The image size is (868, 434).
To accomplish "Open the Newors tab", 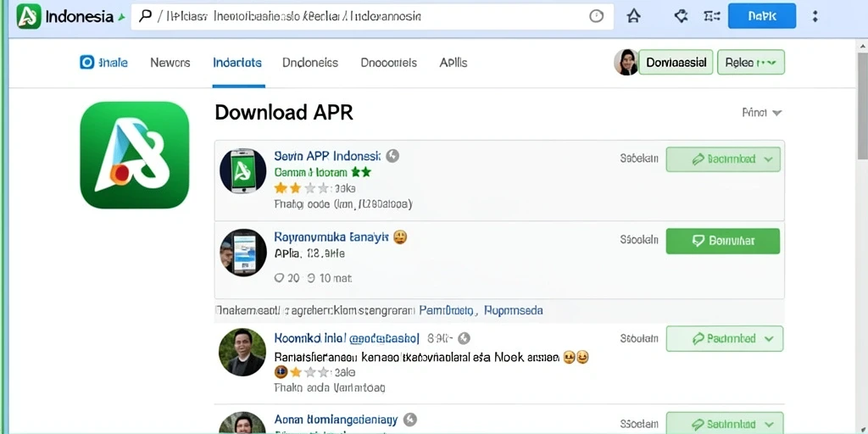I will click(x=170, y=63).
